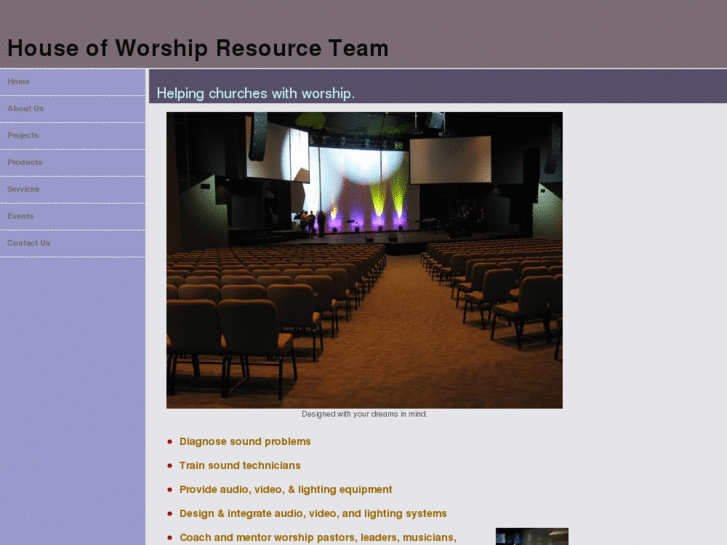The image size is (727, 545).
Task: Click 'Diagnose sound problems' list item
Action: [245, 442]
